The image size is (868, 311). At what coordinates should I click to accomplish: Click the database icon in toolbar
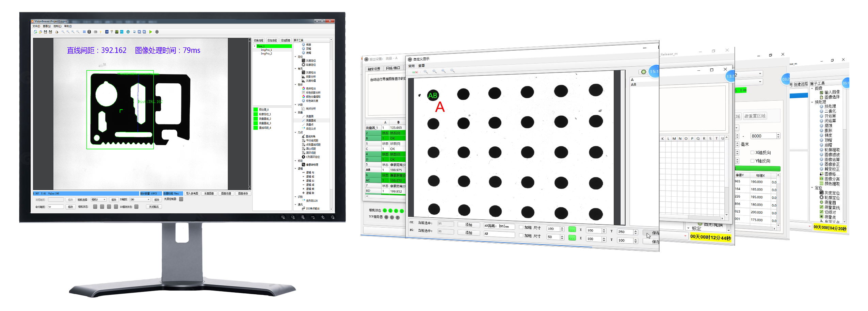[x=89, y=32]
